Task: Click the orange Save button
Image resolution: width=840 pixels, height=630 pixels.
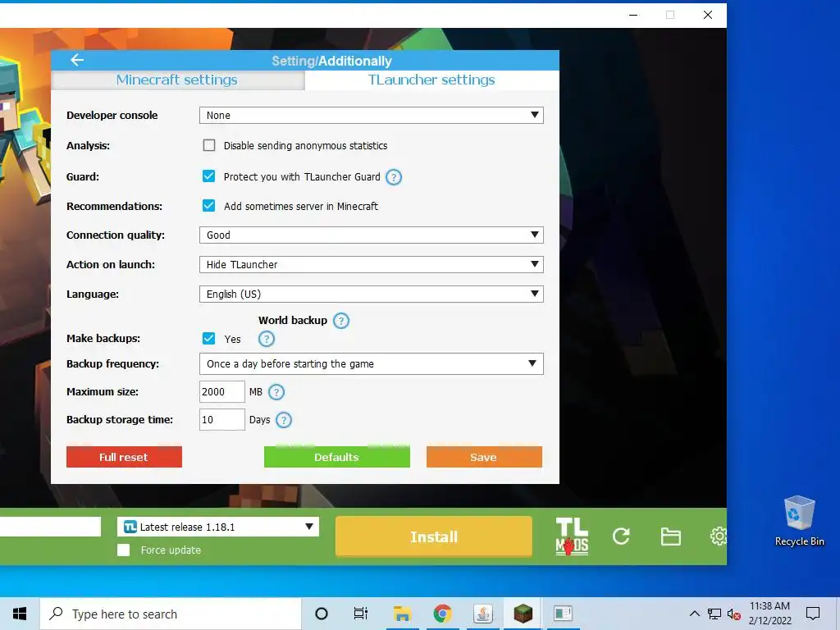Action: coord(484,457)
